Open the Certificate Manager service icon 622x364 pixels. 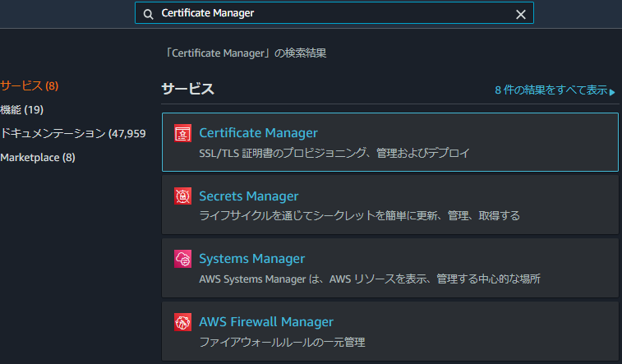[182, 133]
